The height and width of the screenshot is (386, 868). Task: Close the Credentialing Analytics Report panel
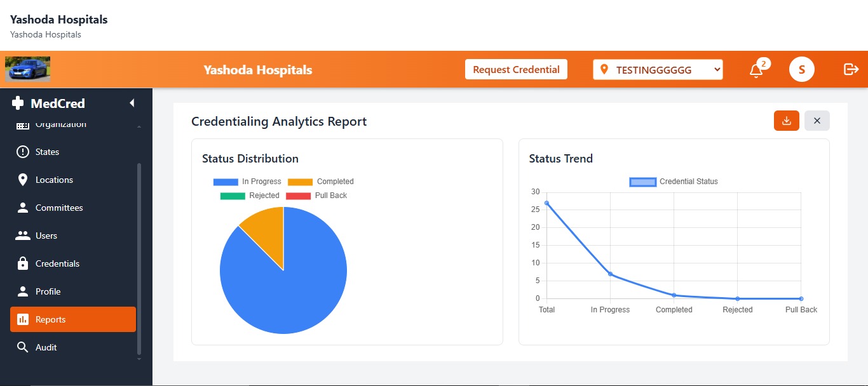(817, 121)
